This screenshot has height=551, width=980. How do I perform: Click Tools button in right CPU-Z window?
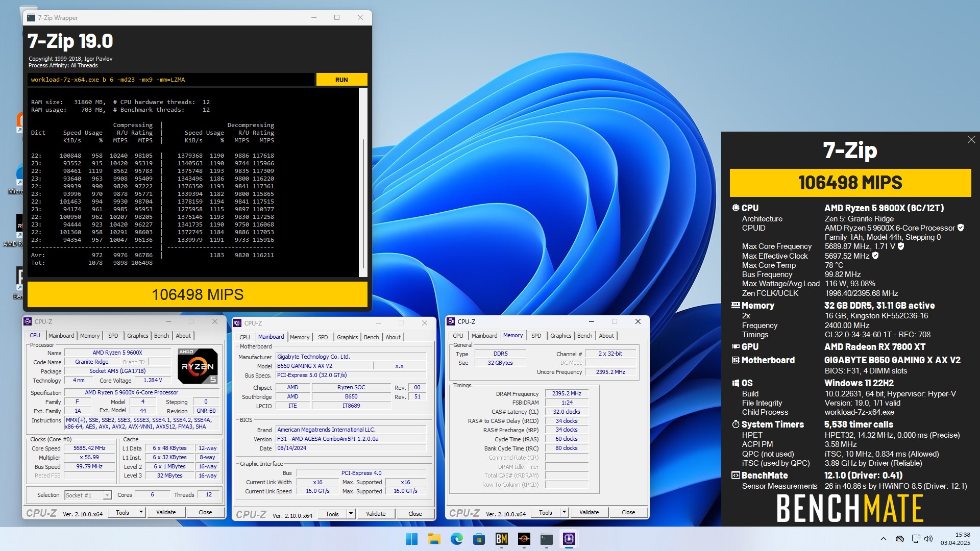546,512
